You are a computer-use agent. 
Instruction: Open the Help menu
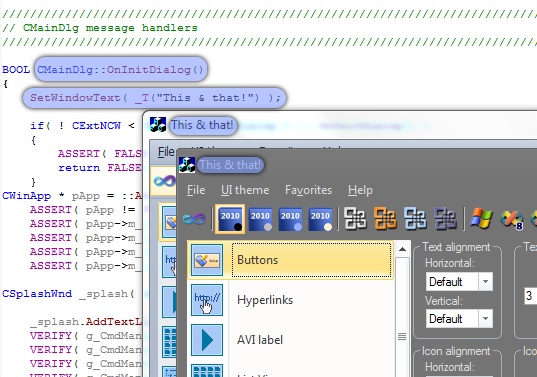click(360, 190)
